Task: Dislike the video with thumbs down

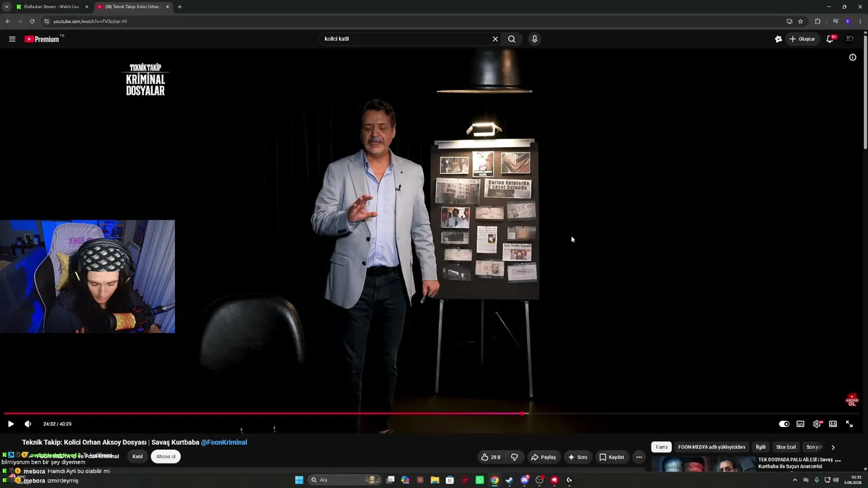Action: click(515, 457)
